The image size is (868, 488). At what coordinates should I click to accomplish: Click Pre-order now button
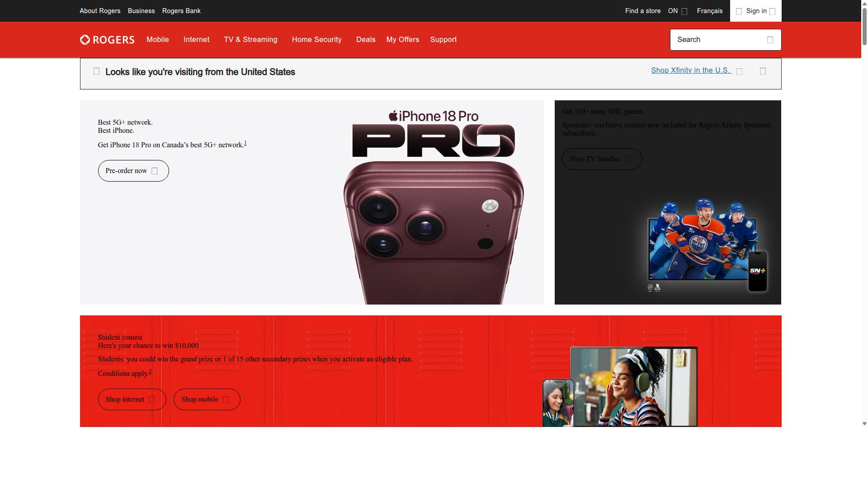click(x=133, y=171)
